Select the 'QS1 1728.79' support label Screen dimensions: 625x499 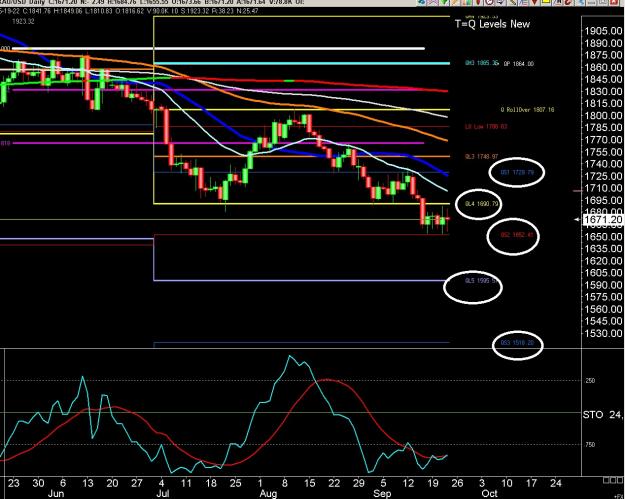pos(517,173)
